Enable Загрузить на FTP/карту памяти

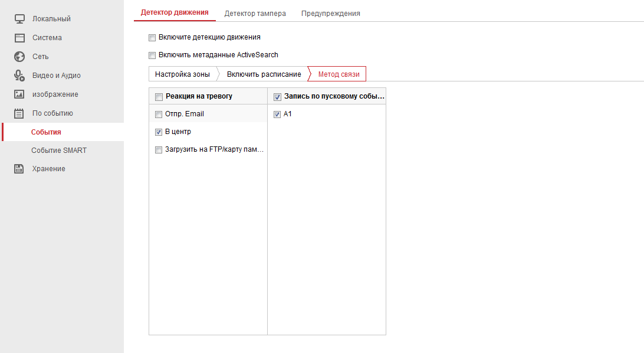click(158, 149)
